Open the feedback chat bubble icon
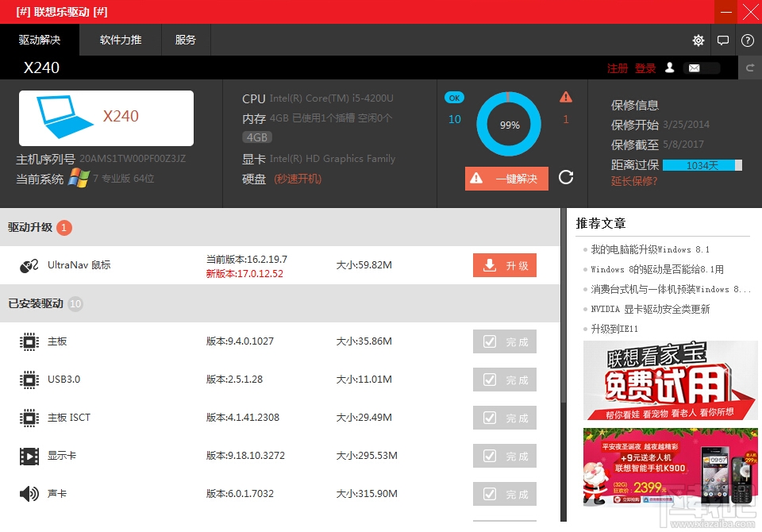The width and height of the screenshot is (762, 532). [722, 40]
